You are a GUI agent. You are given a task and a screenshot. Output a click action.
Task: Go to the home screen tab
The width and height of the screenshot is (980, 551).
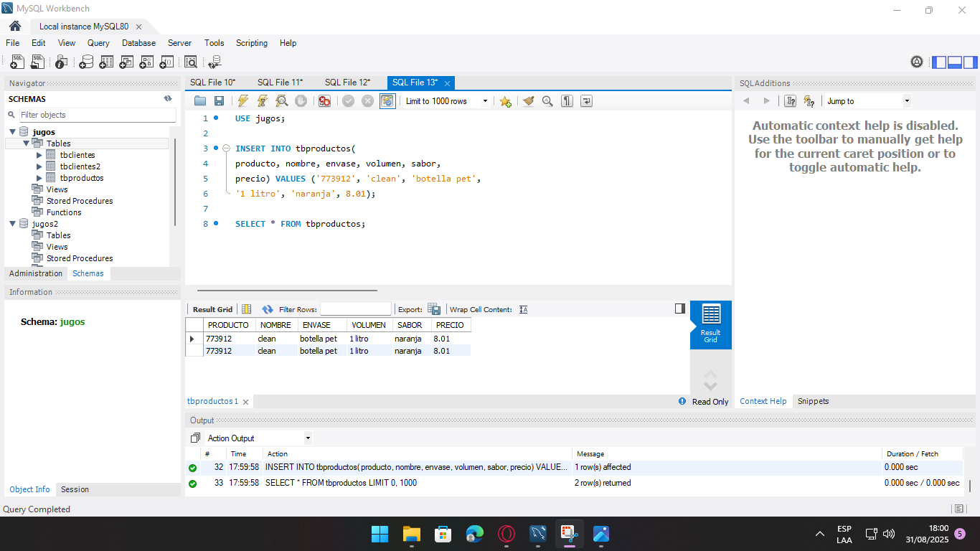click(x=15, y=26)
